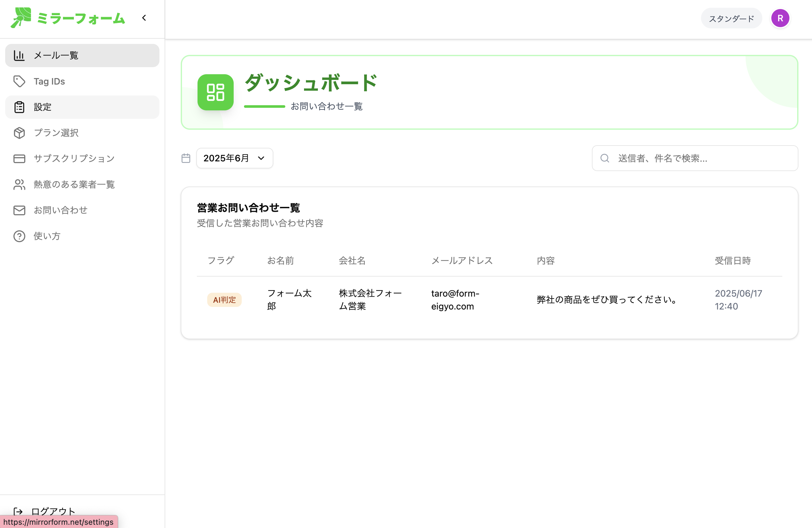Screen dimensions: 812x528
Task: Click the AI判定 flag badge
Action: click(x=224, y=300)
